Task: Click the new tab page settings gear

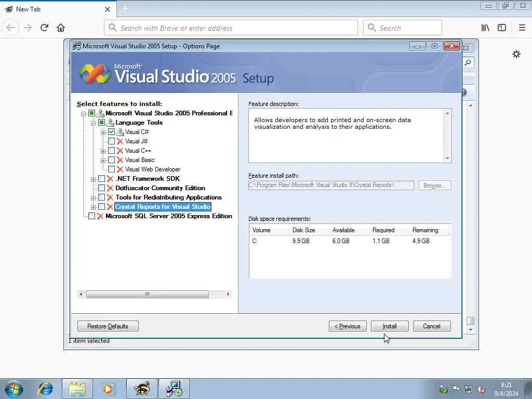Action: 516,54
